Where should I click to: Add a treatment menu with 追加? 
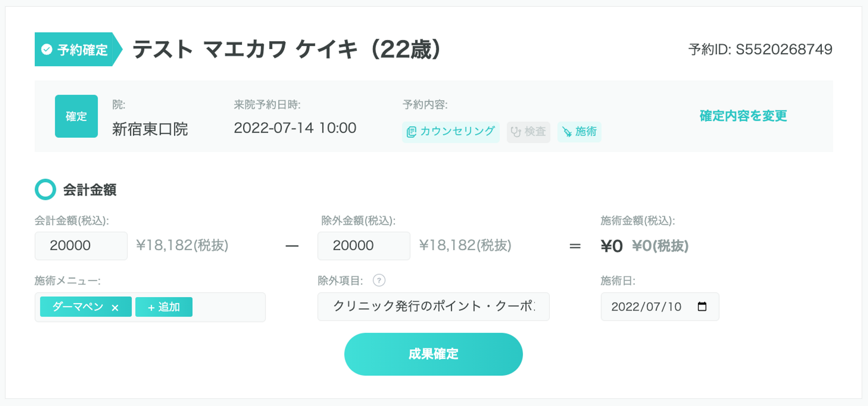[x=164, y=307]
